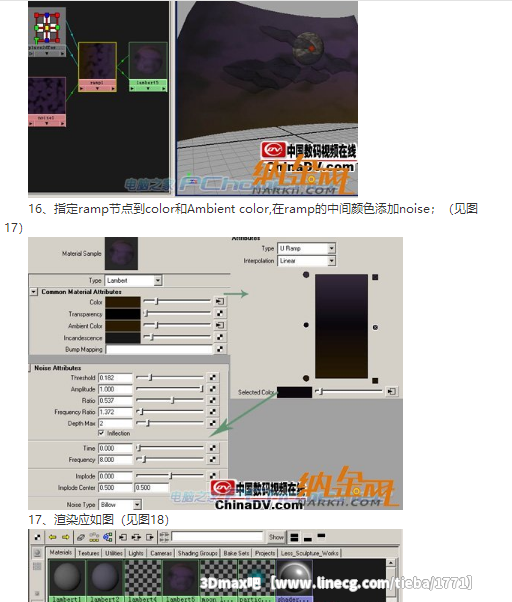Open the Projects tab
Image resolution: width=512 pixels, height=602 pixels.
pyautogui.click(x=265, y=553)
